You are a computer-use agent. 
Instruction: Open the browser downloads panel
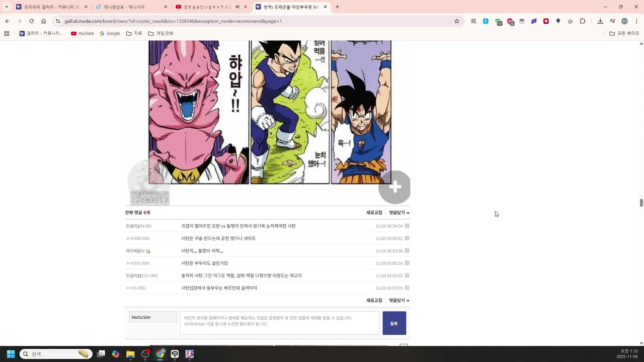(600, 21)
